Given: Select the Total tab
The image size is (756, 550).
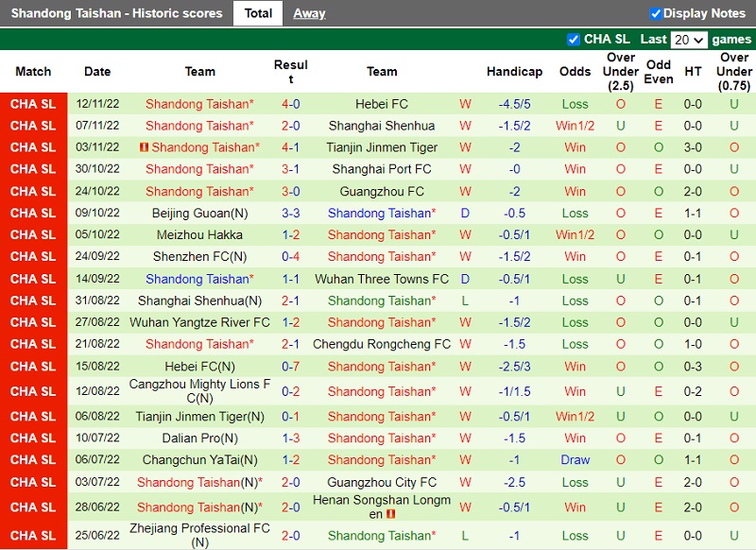Looking at the screenshot, I should pos(258,13).
